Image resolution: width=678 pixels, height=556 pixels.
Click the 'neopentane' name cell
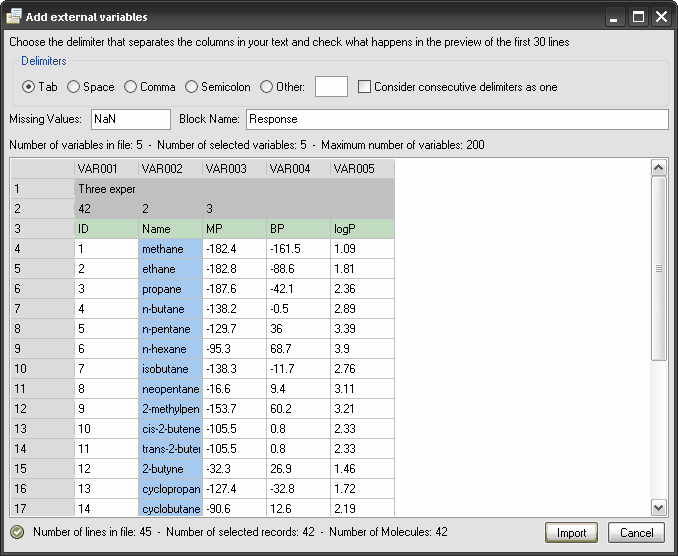(x=170, y=389)
